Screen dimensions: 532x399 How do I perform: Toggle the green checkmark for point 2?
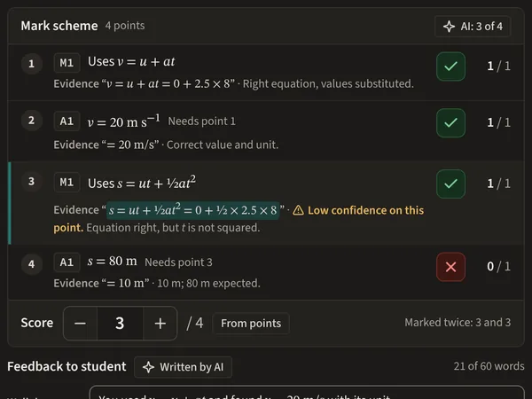click(450, 123)
